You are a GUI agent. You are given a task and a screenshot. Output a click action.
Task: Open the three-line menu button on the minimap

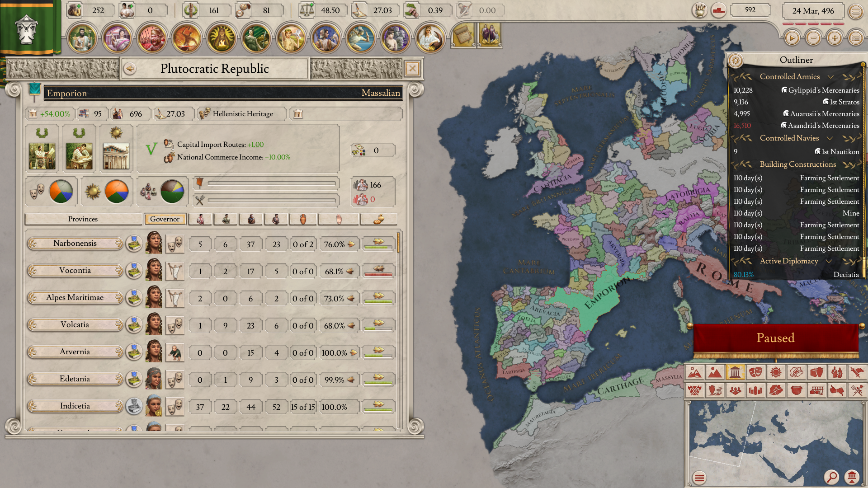699,478
